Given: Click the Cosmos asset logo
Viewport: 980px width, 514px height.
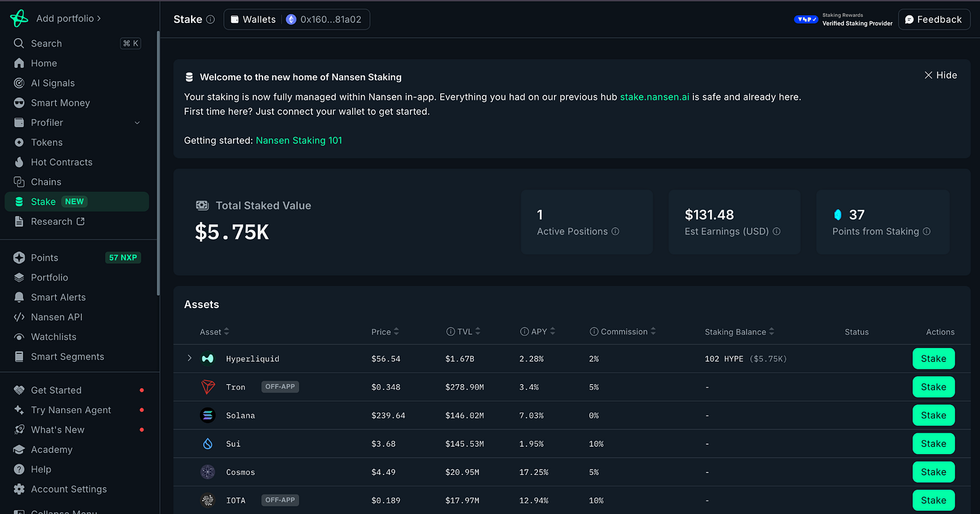Looking at the screenshot, I should click(x=208, y=472).
